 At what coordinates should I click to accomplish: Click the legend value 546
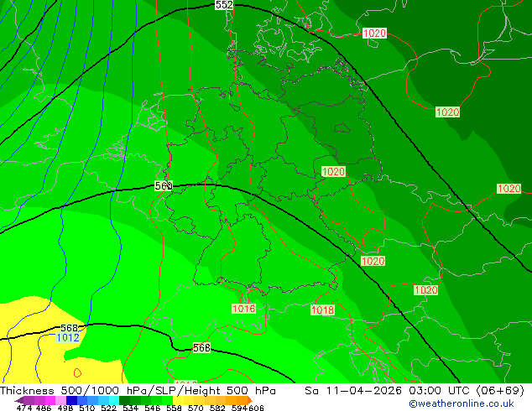pyautogui.click(x=153, y=408)
